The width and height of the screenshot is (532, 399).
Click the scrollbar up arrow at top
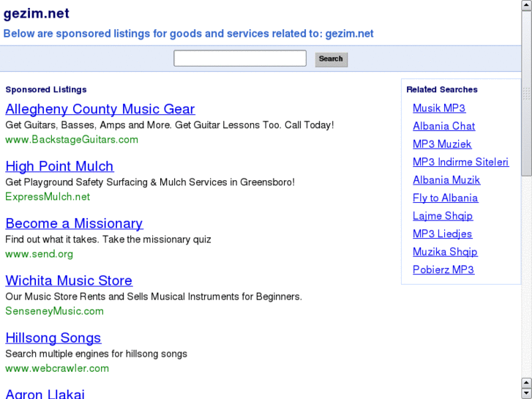coord(527,5)
